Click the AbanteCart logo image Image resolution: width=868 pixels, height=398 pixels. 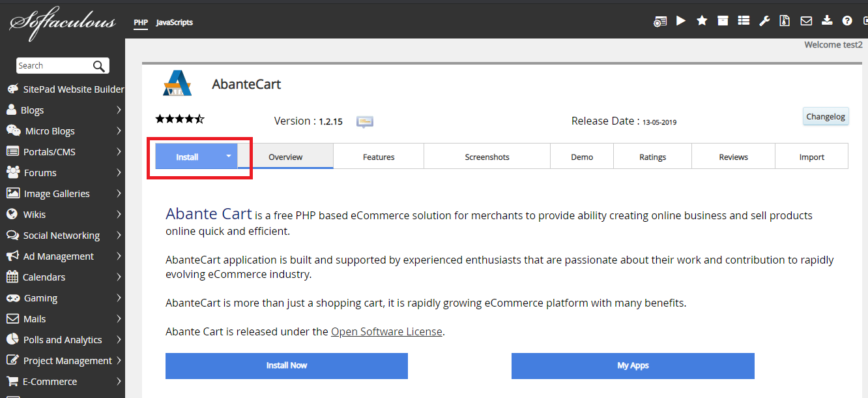[x=177, y=83]
